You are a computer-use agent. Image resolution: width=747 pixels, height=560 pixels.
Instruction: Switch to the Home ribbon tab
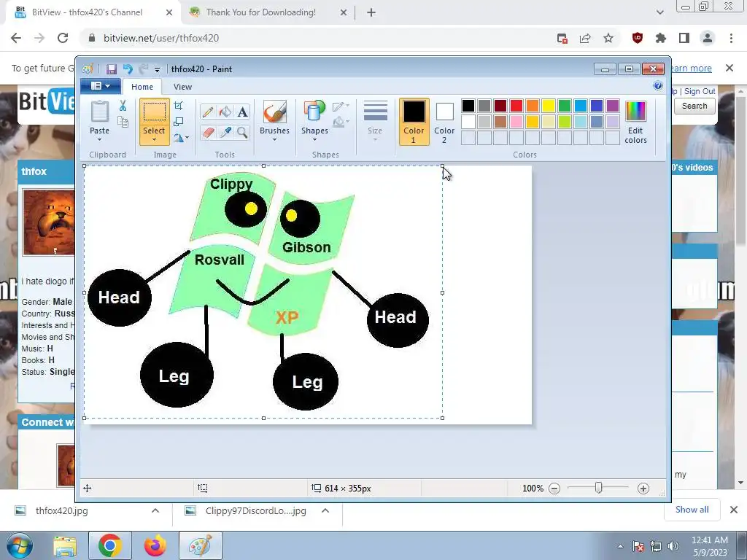coord(142,87)
